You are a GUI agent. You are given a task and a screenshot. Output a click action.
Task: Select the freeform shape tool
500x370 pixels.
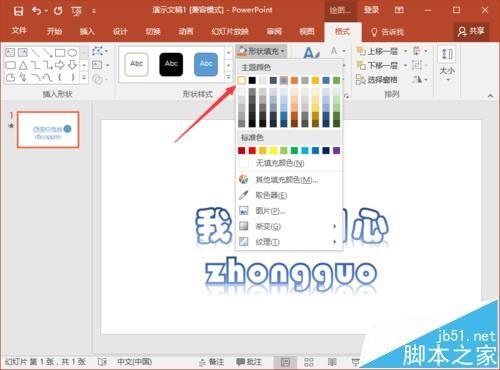[10, 77]
